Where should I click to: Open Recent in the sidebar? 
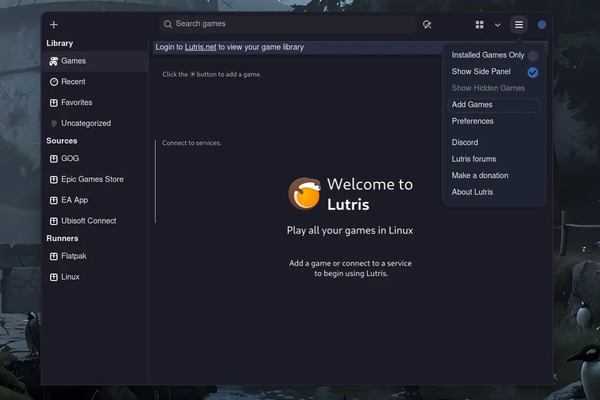click(95, 82)
